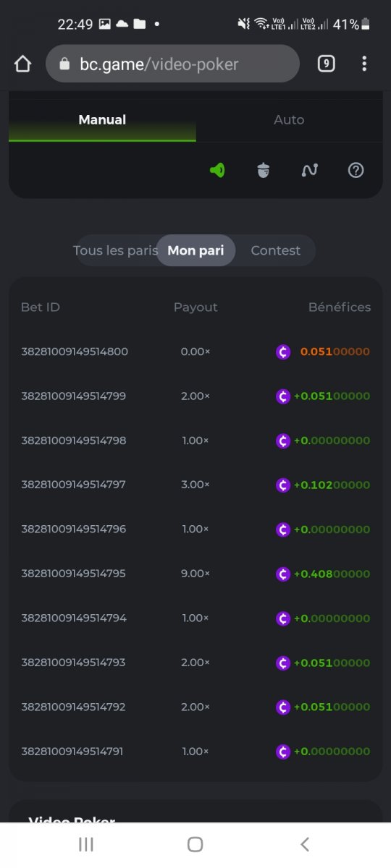The width and height of the screenshot is (391, 868).
Task: Select the Contest filter
Action: pyautogui.click(x=275, y=250)
